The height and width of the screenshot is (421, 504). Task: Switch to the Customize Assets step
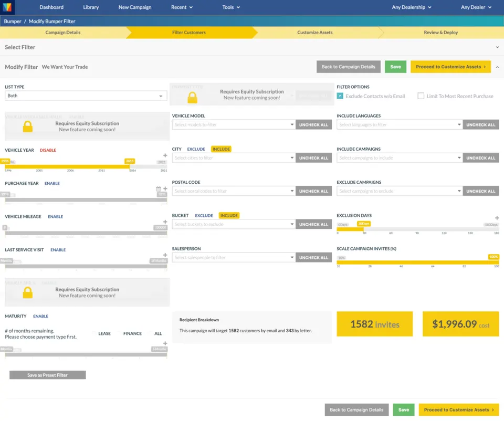(314, 33)
